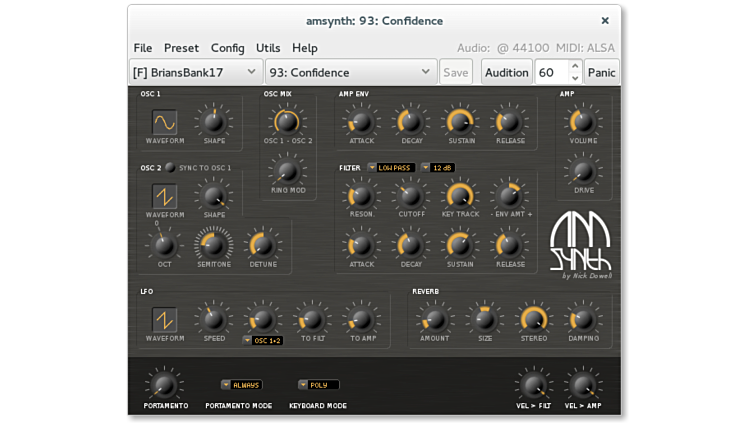Screen dimensions: 752x423
Task: Click the OSC 2 Detune knob
Action: [x=263, y=246]
